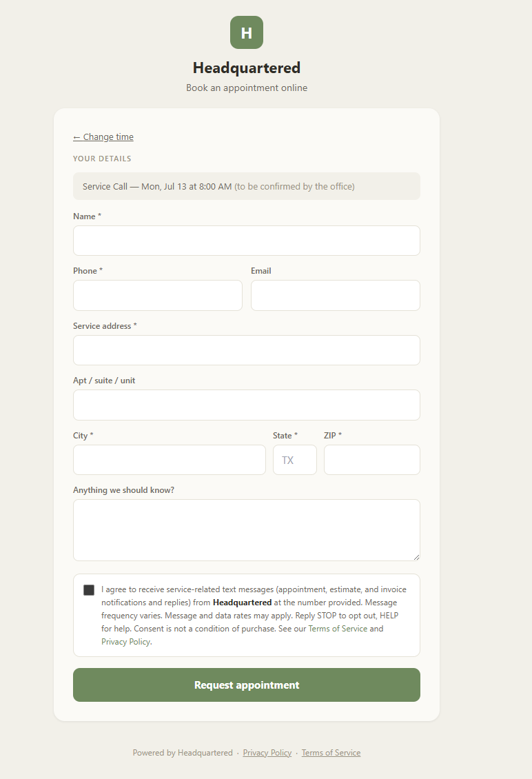Select the Headquartered page heading
532x779 pixels.
[x=247, y=68]
